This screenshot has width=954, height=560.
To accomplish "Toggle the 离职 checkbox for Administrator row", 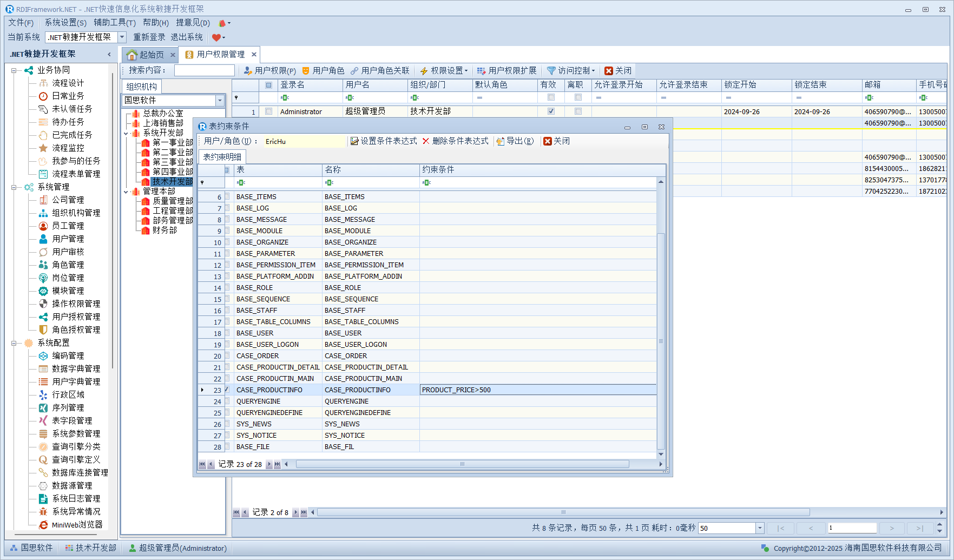I will point(578,111).
